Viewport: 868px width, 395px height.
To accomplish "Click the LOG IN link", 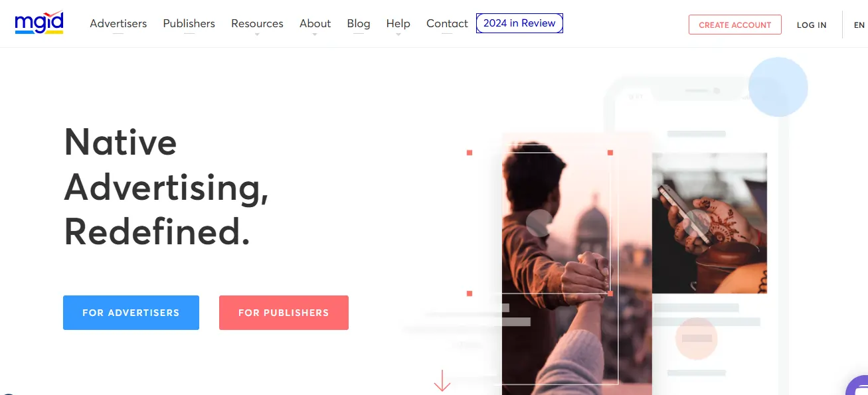I will (x=812, y=25).
